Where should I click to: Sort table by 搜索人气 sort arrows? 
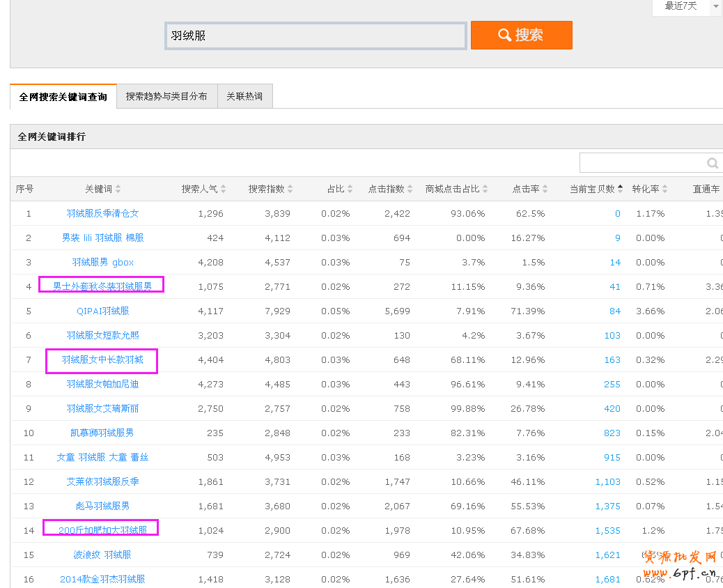pos(223,189)
